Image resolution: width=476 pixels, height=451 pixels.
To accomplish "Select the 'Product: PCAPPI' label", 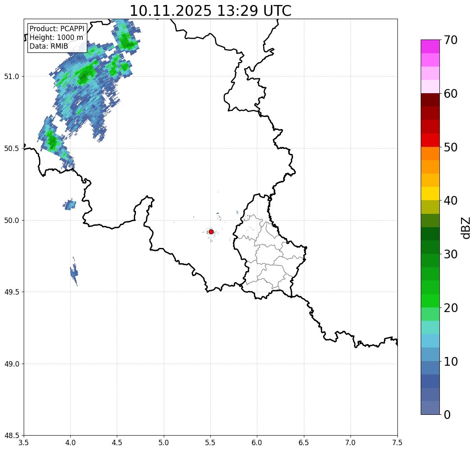I will (x=57, y=29).
